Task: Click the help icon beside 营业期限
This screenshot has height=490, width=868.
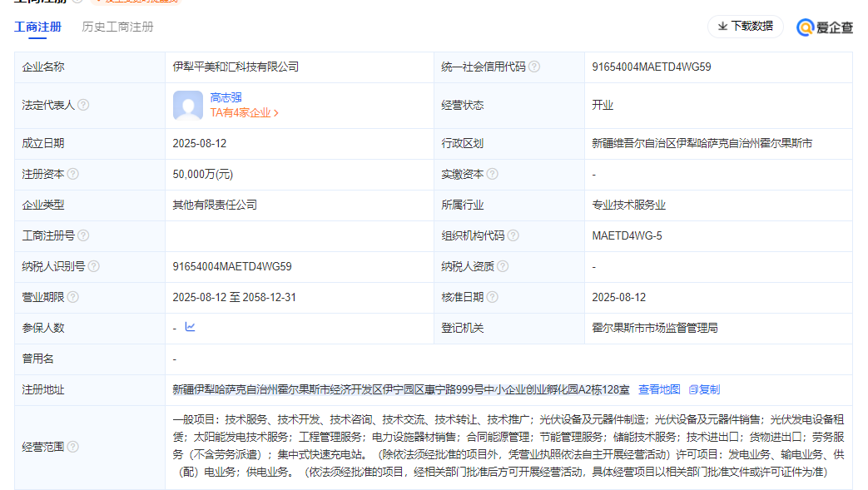Action: [73, 297]
